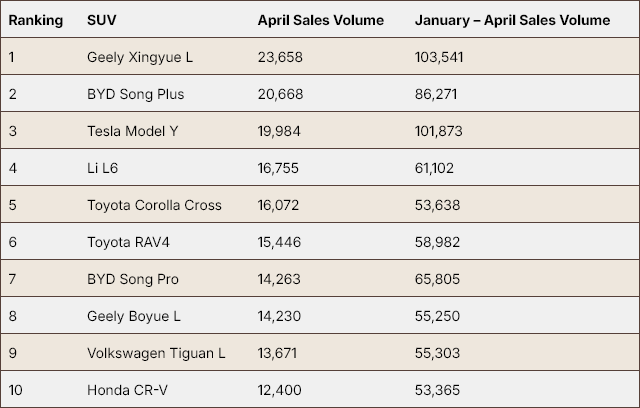Select the Toyota Corolla Cross cell
Image resolution: width=640 pixels, height=408 pixels.
coord(154,205)
